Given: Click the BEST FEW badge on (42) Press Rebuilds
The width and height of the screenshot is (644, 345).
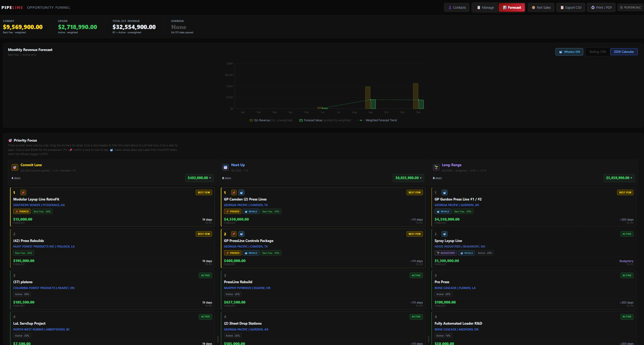Looking at the screenshot, I should point(204,234).
